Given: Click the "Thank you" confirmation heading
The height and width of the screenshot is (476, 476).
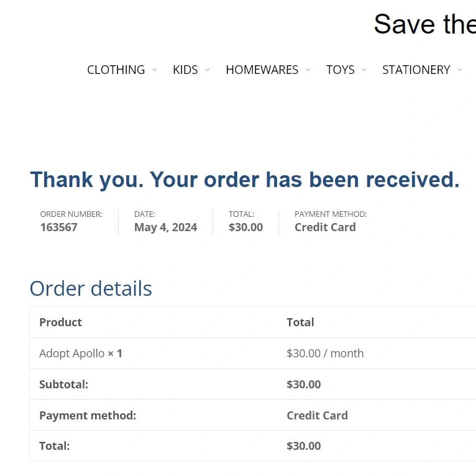Looking at the screenshot, I should tap(245, 180).
